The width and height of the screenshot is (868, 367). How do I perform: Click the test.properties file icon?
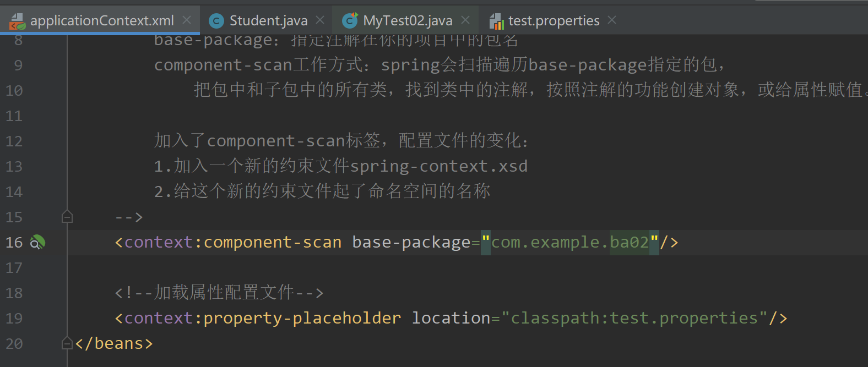pyautogui.click(x=496, y=21)
